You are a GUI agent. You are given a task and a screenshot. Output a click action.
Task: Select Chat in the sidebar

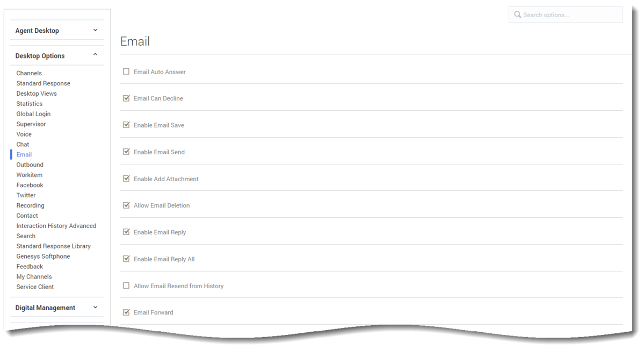[23, 145]
